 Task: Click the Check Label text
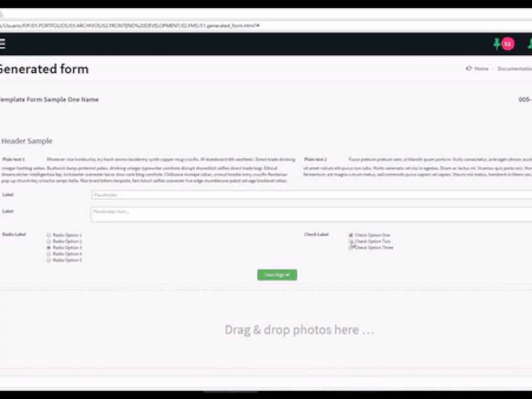[x=317, y=235]
